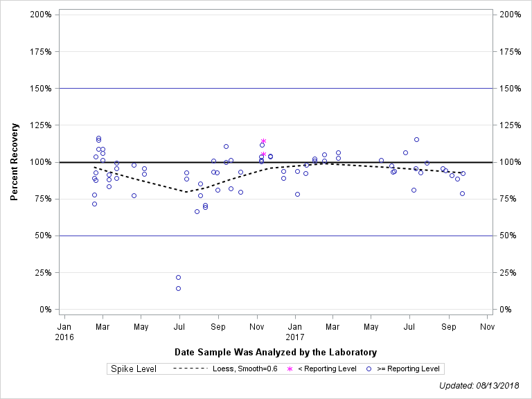This screenshot has width=532, height=399.
Task: Click the 'Percent Recovery' axis title
Action: 15,162
